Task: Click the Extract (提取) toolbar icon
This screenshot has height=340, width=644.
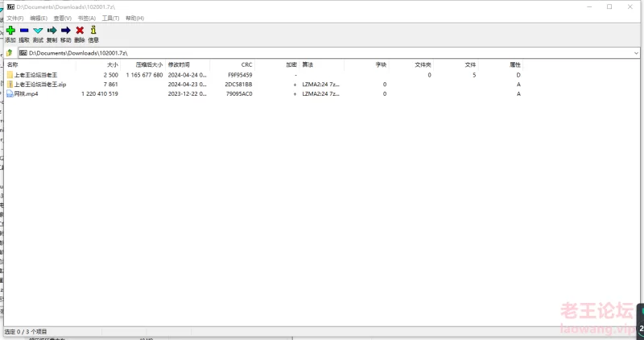Action: (24, 31)
